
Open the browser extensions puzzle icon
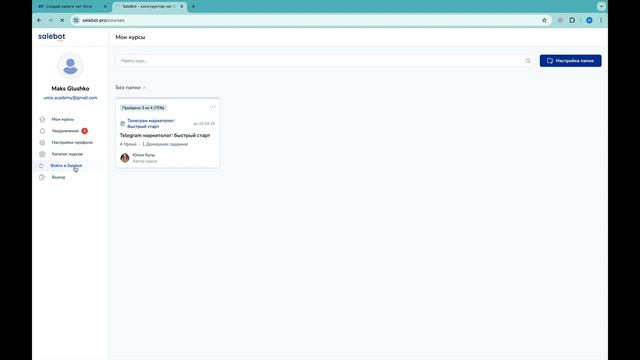pos(572,20)
